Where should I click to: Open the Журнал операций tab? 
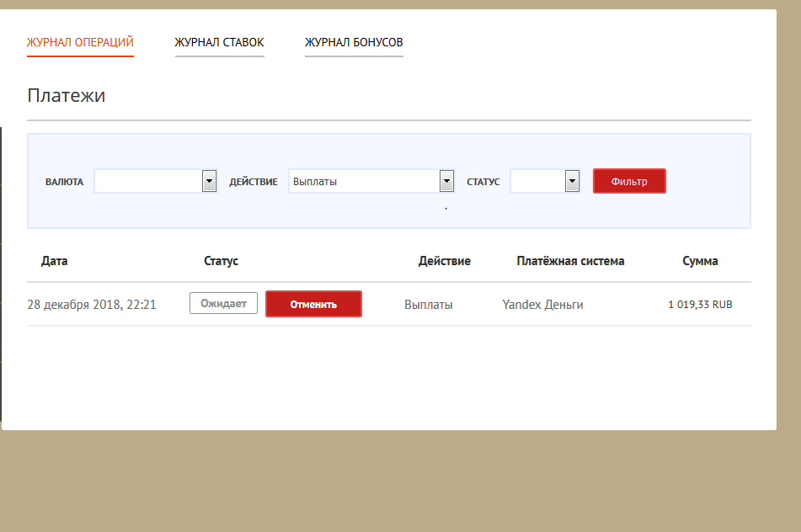pos(80,42)
